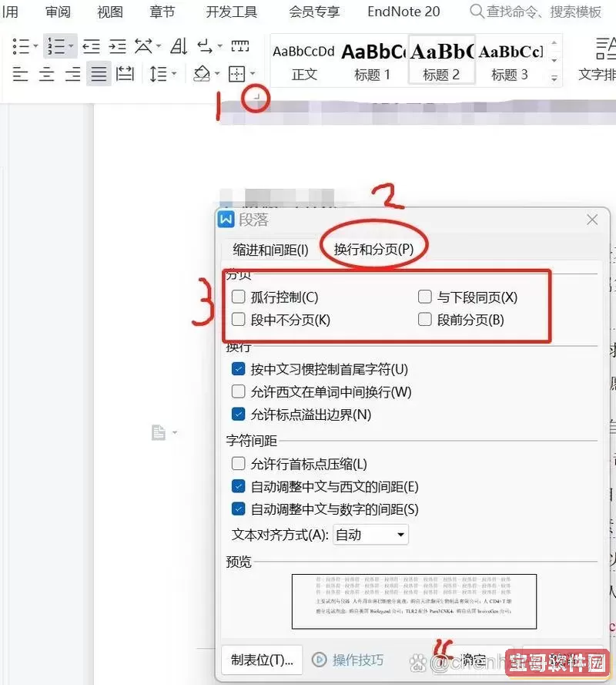Check the 段前分页(B) option
Screen dimensions: 616x685
425,319
